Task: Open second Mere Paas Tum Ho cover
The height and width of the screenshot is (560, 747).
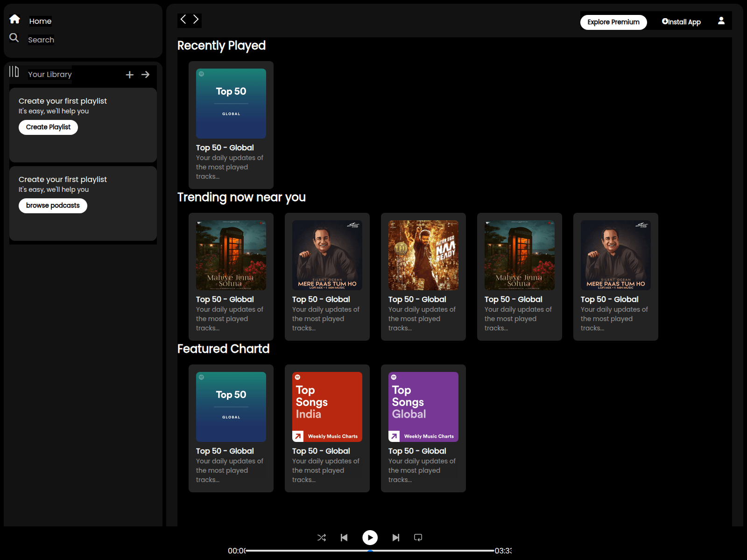Action: [616, 255]
